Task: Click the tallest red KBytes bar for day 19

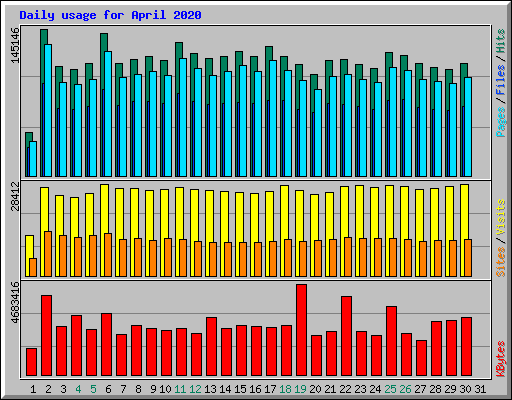Action: coord(301,330)
